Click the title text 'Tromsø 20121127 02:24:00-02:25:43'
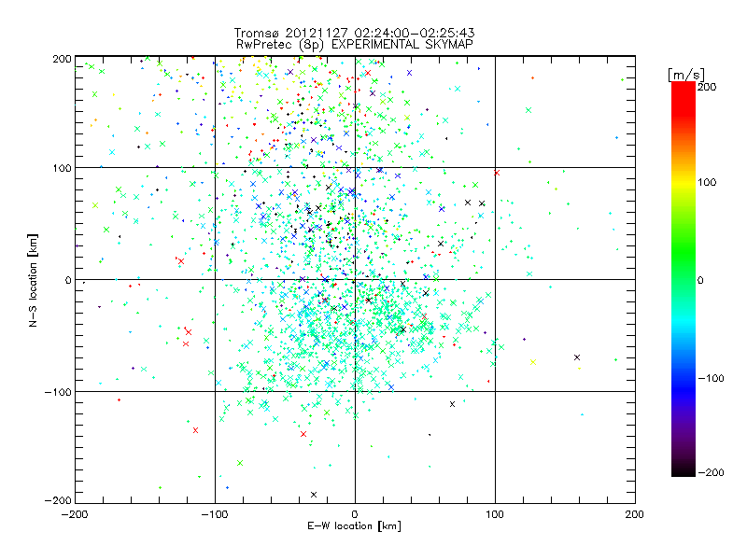Viewport: 747px width, 560px height. [x=354, y=33]
